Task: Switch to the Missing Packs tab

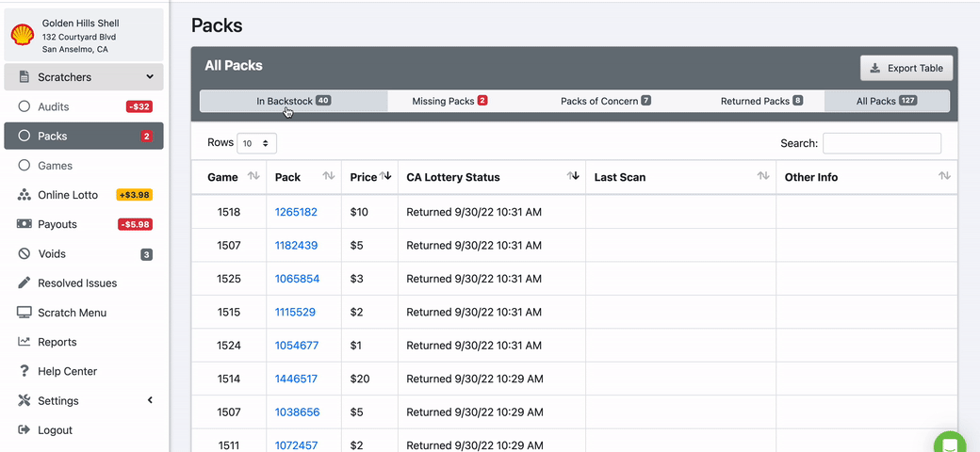Action: [x=449, y=101]
